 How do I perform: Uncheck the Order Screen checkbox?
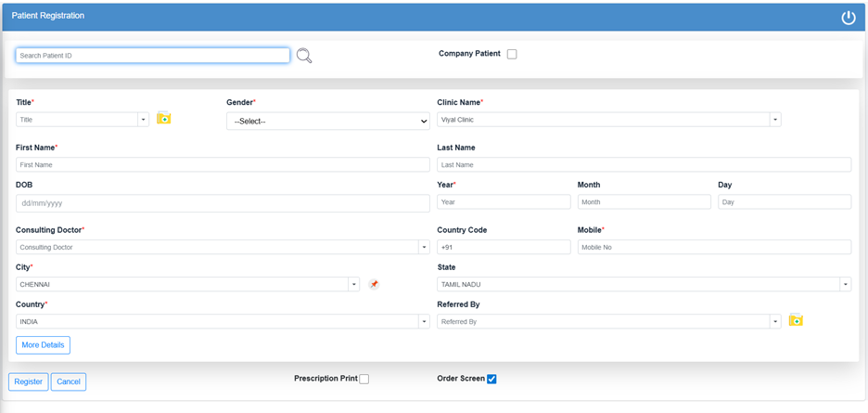[491, 379]
